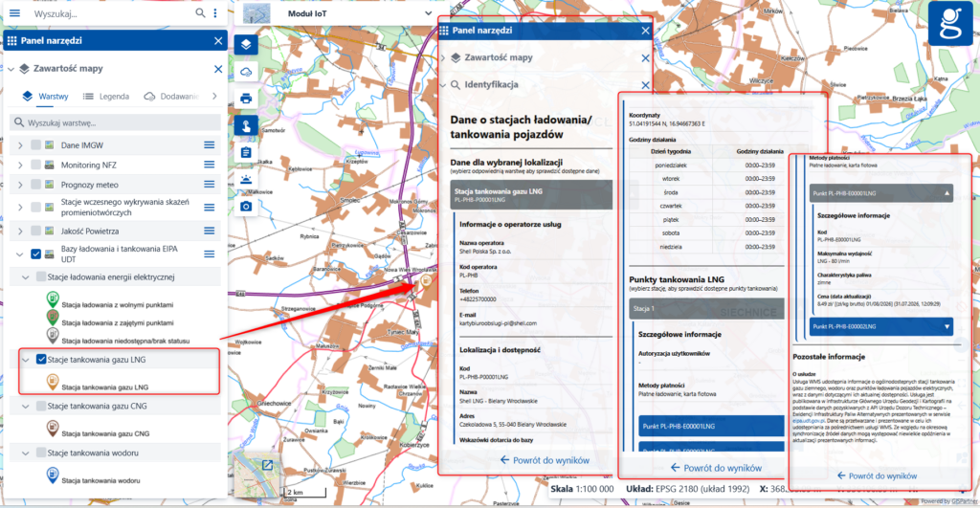The height and width of the screenshot is (508, 980).
Task: Close Identyfikacja section in right panel
Action: (x=646, y=85)
